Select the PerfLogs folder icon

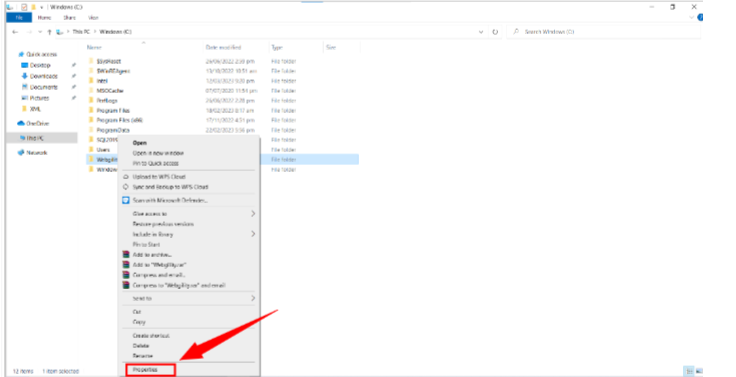[x=91, y=100]
